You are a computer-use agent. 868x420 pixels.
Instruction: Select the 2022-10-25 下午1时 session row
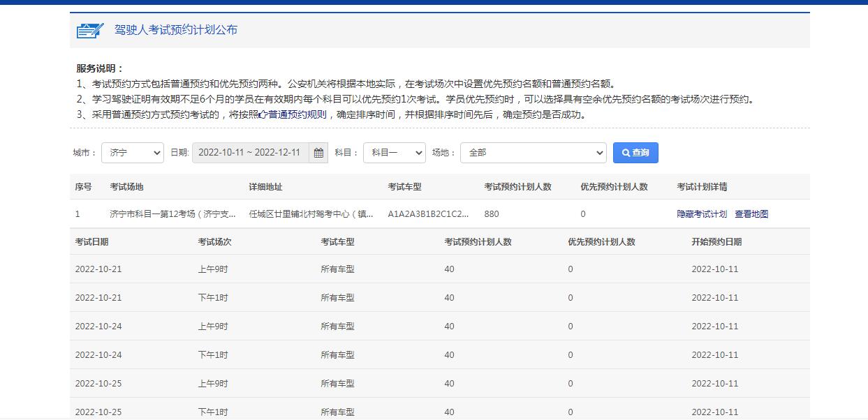279,412
